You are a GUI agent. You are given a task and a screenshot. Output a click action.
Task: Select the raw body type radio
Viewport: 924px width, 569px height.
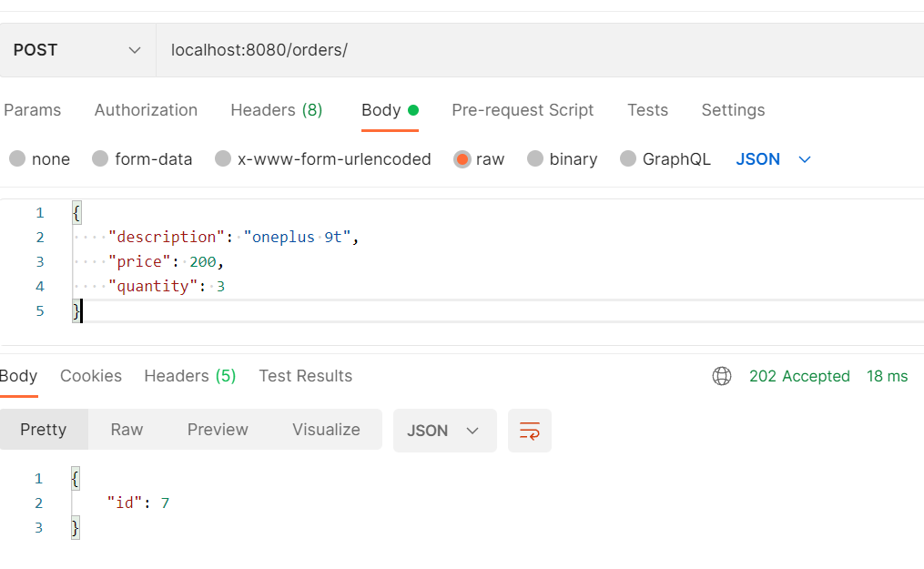pos(462,159)
